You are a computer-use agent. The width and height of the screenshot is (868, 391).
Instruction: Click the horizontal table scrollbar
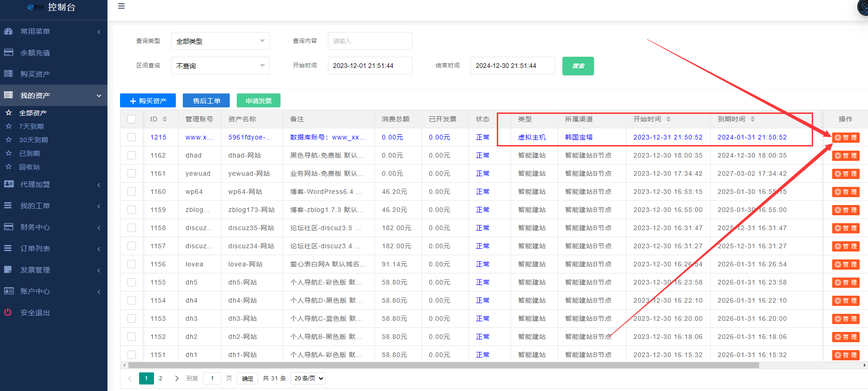coord(442,365)
